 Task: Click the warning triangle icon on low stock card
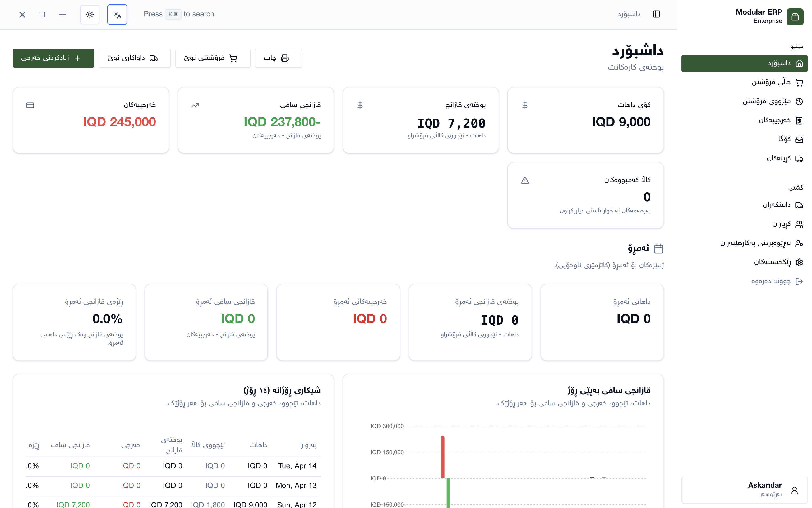click(525, 180)
